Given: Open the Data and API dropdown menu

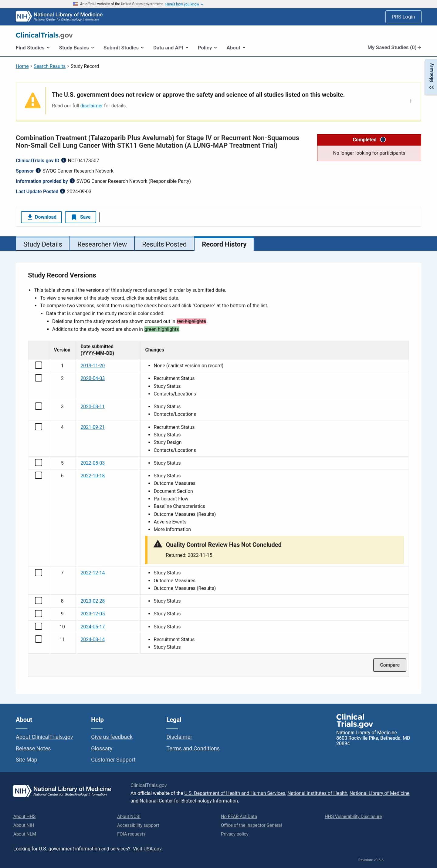Looking at the screenshot, I should tap(171, 48).
